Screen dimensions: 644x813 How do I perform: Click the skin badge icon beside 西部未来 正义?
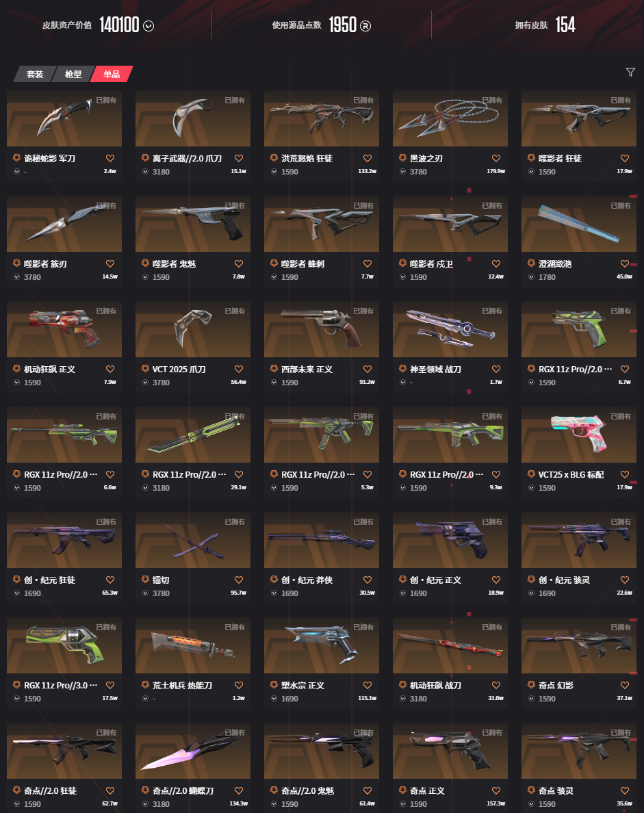(x=274, y=369)
